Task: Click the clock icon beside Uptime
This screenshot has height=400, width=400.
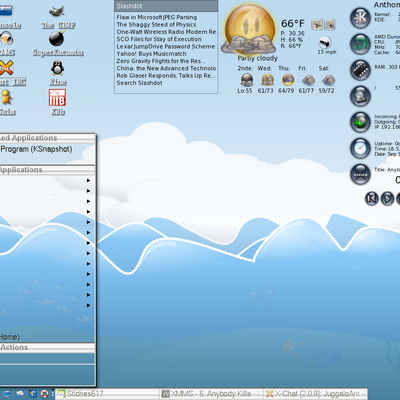Action: [x=360, y=148]
